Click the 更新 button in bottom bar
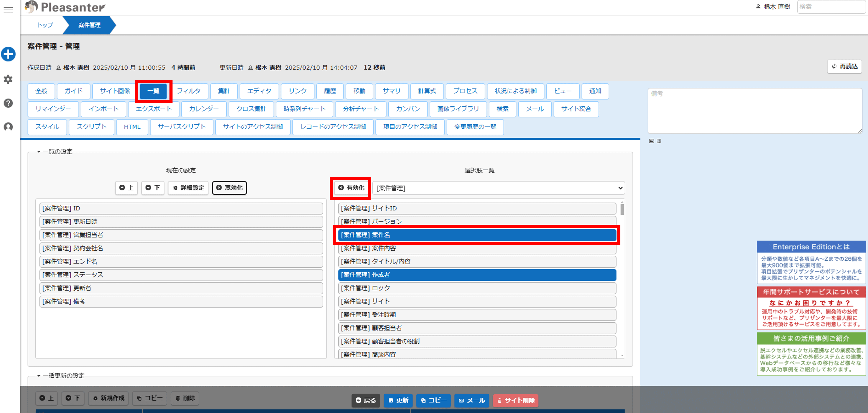The width and height of the screenshot is (868, 413). click(x=398, y=400)
